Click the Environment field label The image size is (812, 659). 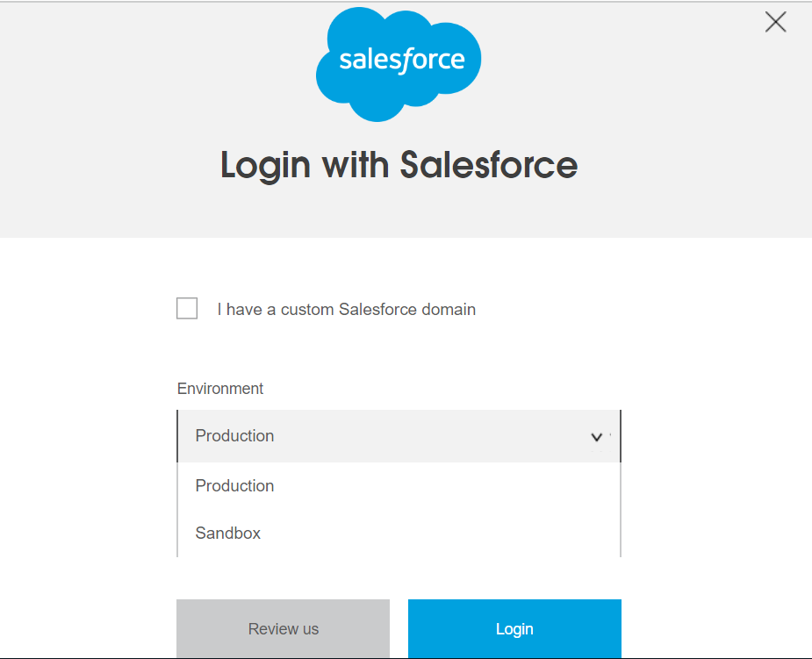220,388
